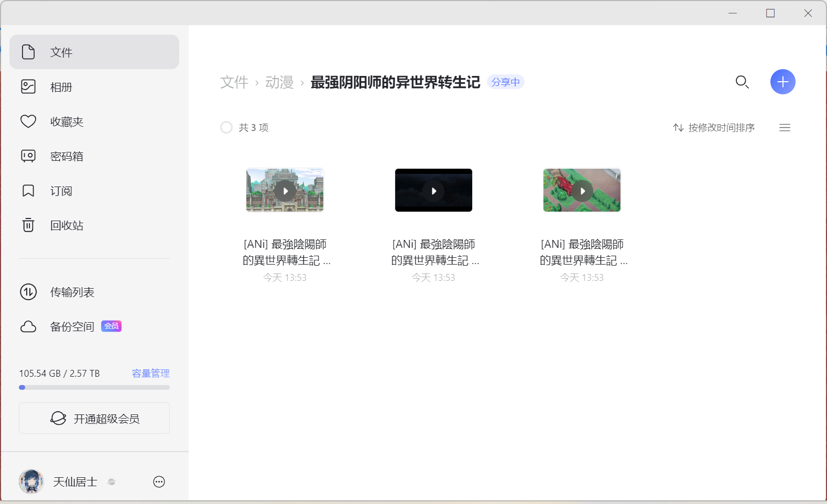
Task: Click the 开通超级会员 button
Action: pos(94,418)
